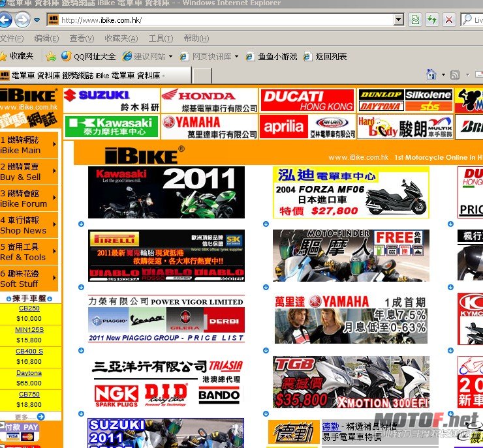
Task: Open the 收藏夹(A) menu
Action: pos(121,38)
